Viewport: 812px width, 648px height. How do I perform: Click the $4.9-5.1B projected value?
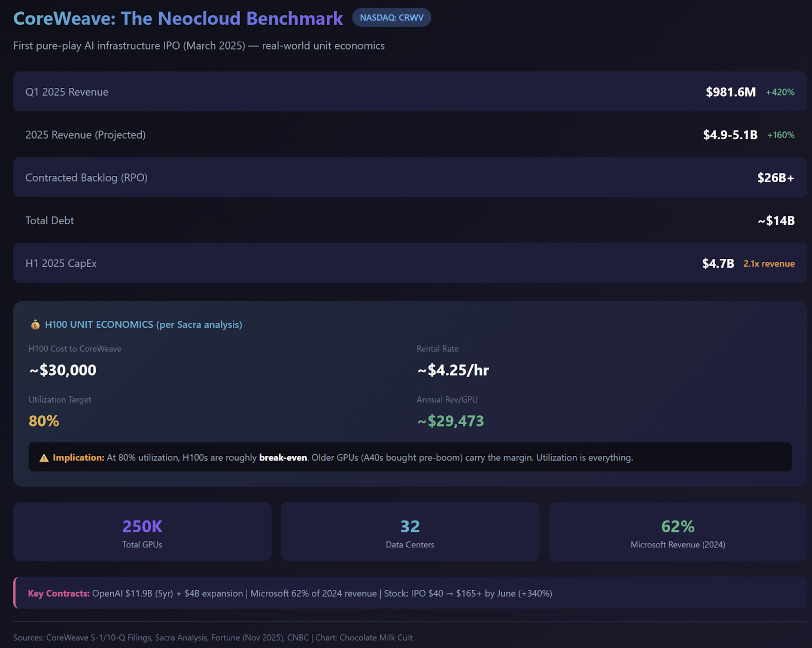(x=730, y=134)
